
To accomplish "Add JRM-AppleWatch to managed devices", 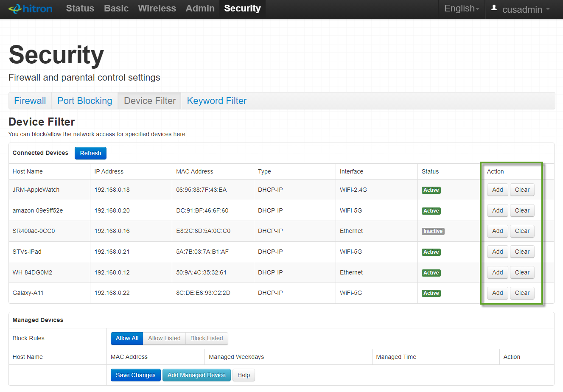I will [x=498, y=190].
